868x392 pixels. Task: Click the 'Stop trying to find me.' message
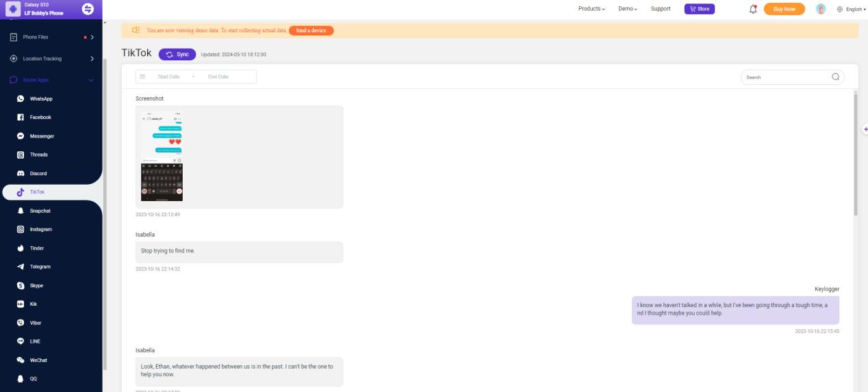[239, 251]
